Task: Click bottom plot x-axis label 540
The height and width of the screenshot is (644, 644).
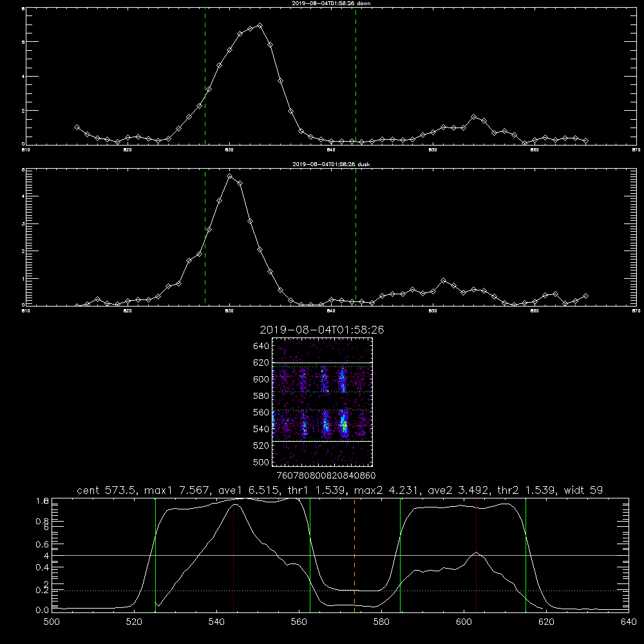Action: pyautogui.click(x=216, y=622)
